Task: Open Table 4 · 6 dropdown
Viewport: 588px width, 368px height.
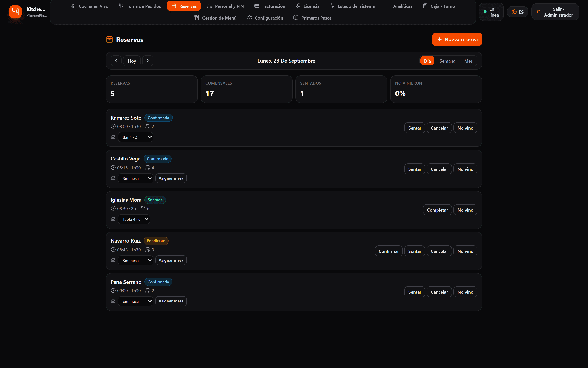Action: click(x=134, y=219)
